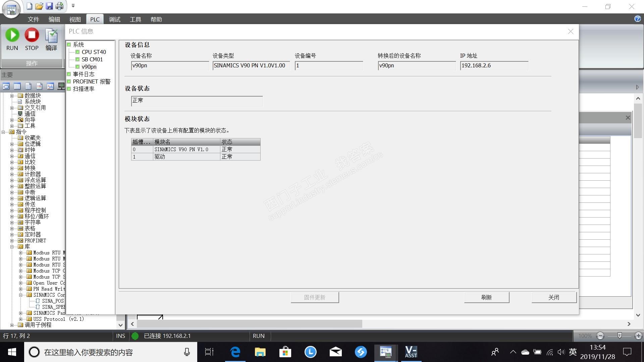Click the green RUN button icon

[12, 35]
